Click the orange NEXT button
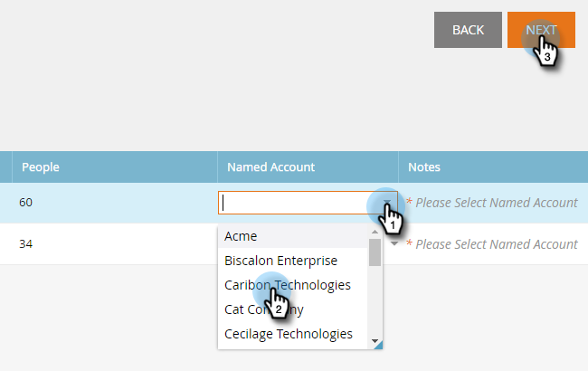 coord(542,30)
